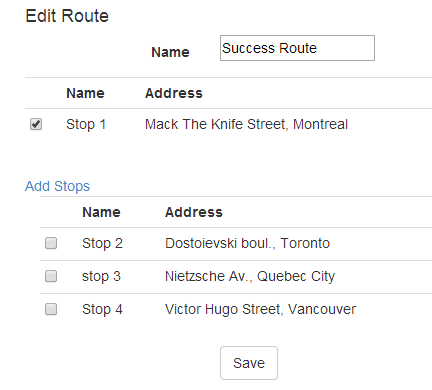Click the Nietzsche Av., Quebec City address

tap(250, 276)
